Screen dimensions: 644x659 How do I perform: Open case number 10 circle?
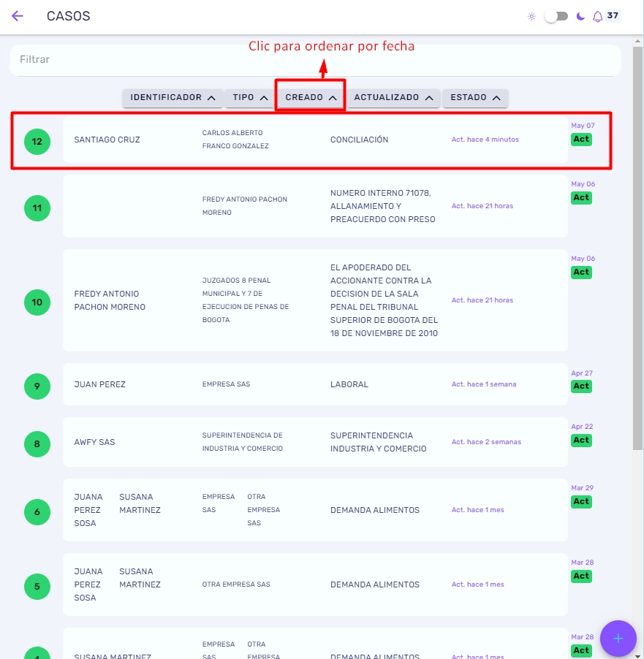point(37,302)
